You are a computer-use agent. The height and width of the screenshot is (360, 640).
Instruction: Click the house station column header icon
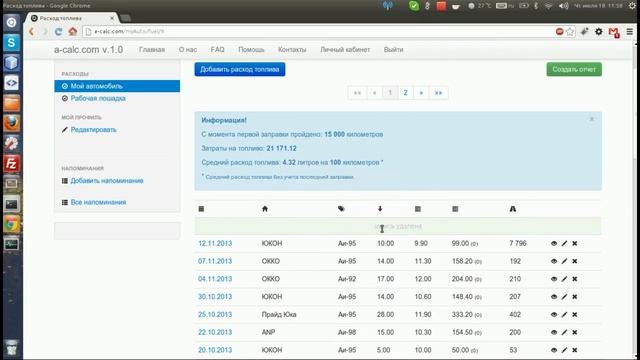click(265, 209)
